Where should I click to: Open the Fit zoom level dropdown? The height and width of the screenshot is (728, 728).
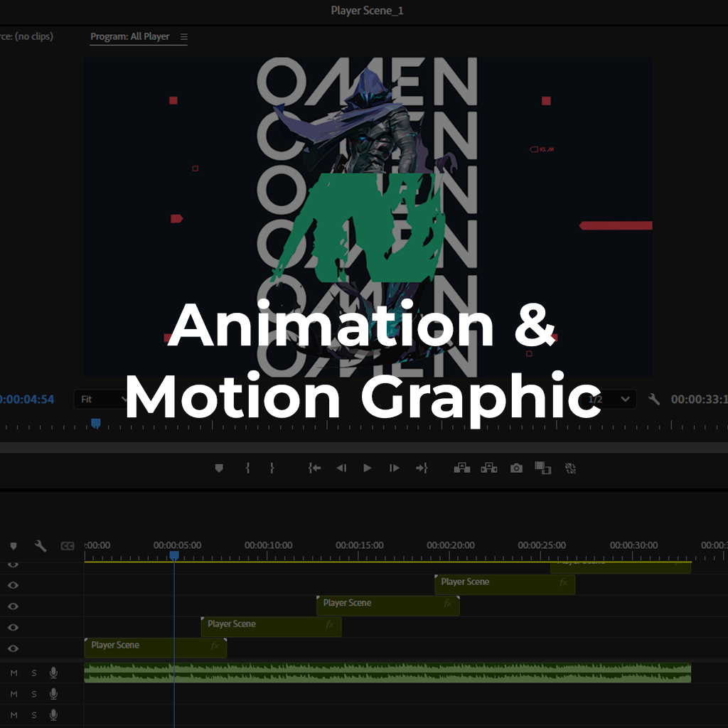coord(101,400)
